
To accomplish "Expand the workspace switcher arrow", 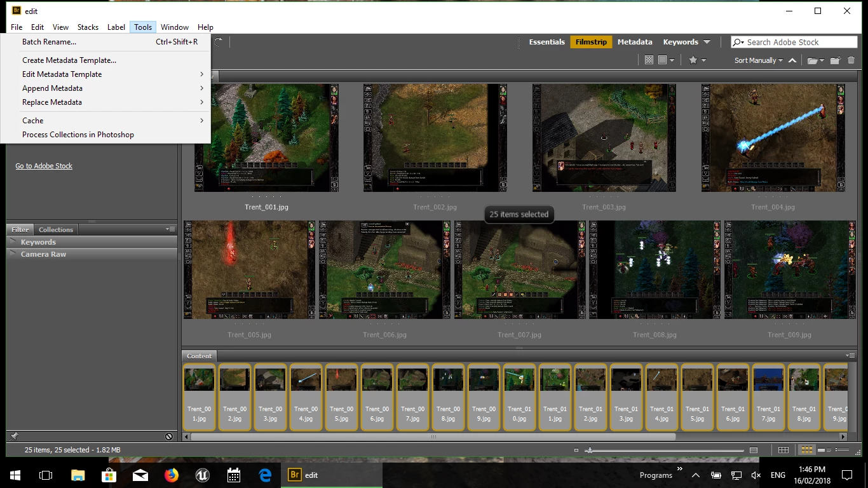I will pyautogui.click(x=707, y=42).
